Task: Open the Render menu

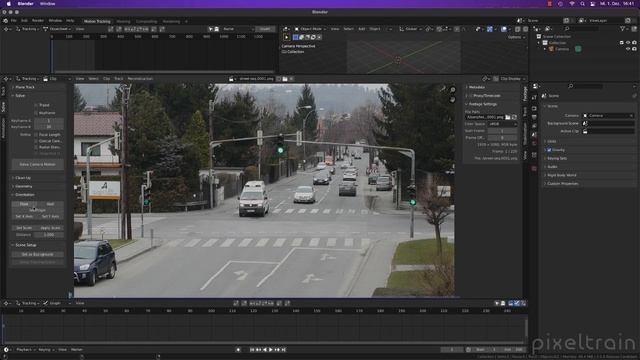Action: (x=38, y=20)
